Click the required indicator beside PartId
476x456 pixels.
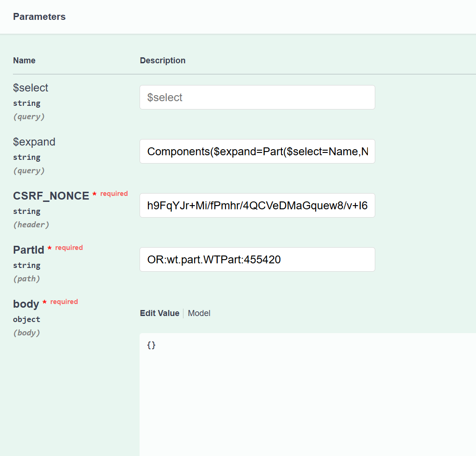coord(68,247)
